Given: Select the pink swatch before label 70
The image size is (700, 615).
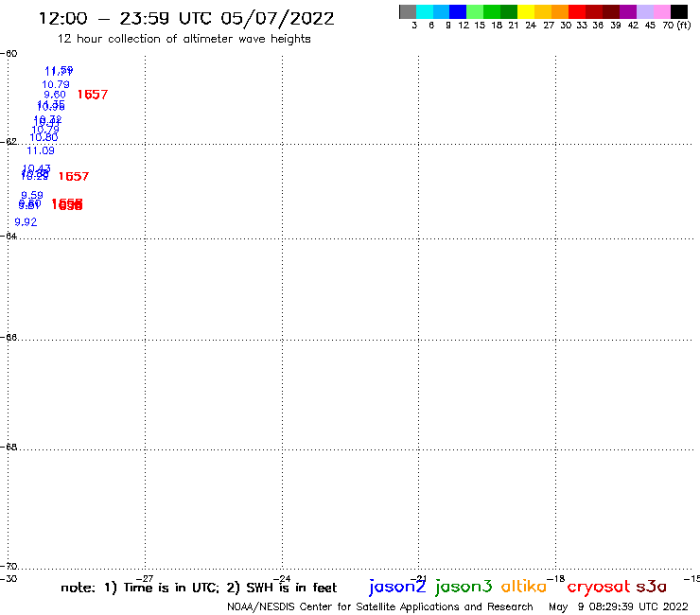Looking at the screenshot, I should point(662,11).
